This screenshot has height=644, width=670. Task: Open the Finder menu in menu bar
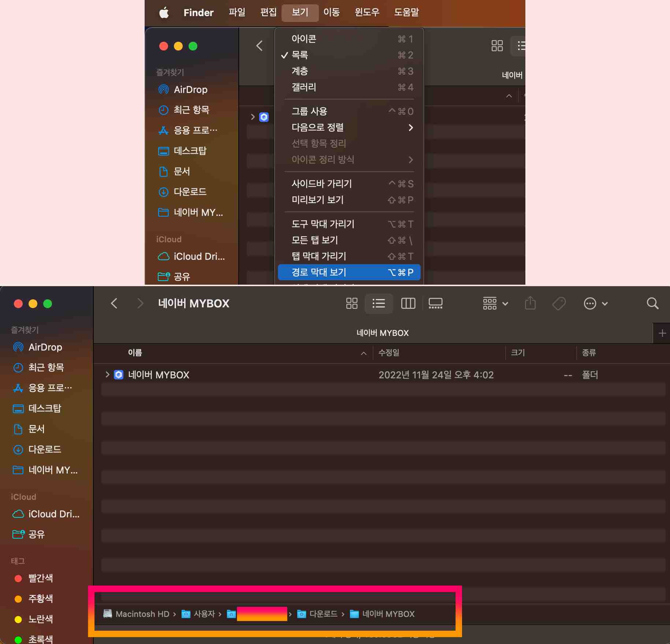coord(198,12)
